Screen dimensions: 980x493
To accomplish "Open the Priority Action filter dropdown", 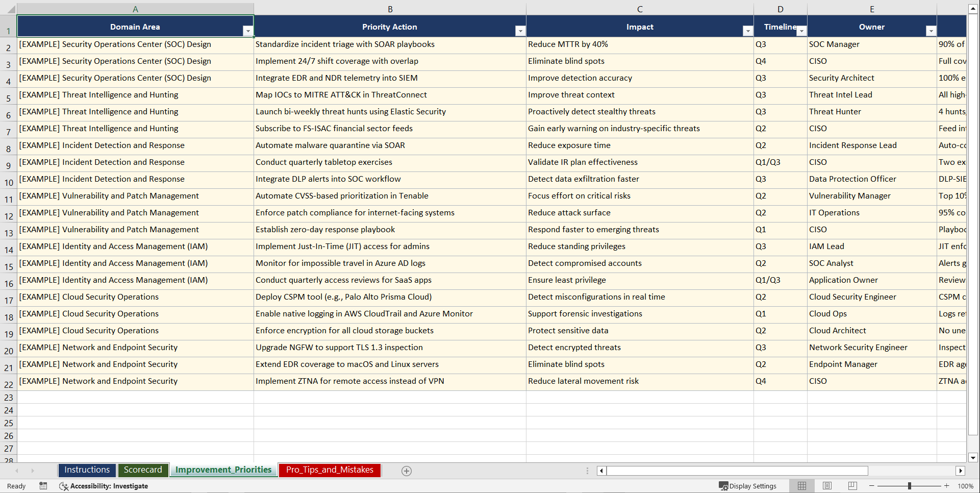I will point(520,31).
